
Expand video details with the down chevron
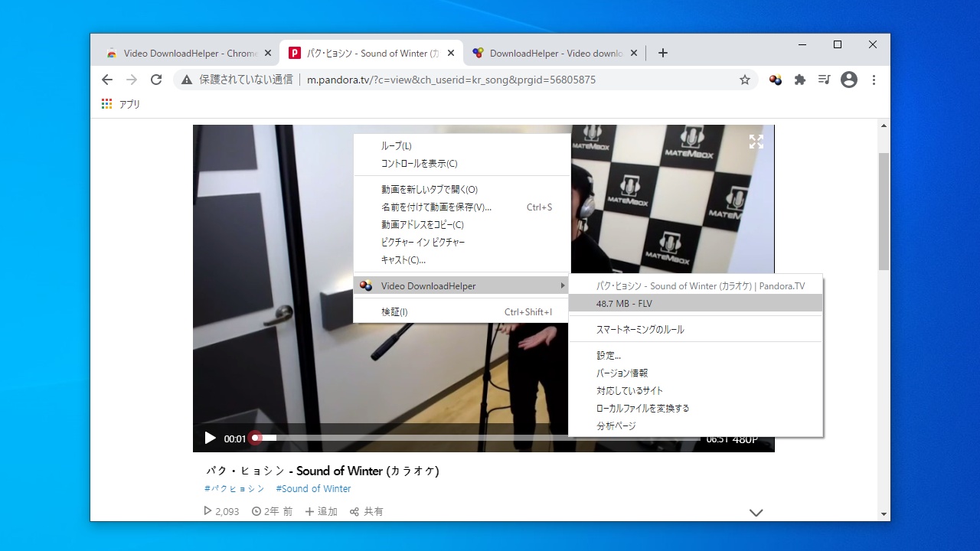pos(756,513)
